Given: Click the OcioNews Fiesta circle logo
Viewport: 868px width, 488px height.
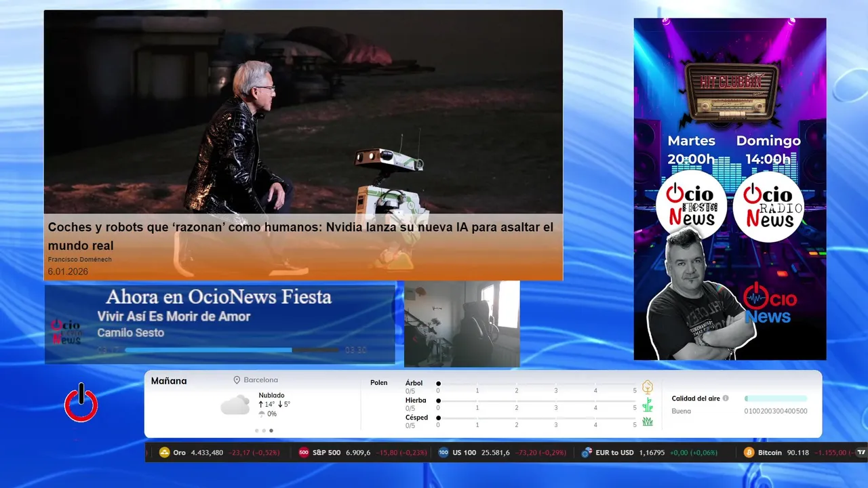Looking at the screenshot, I should 692,206.
